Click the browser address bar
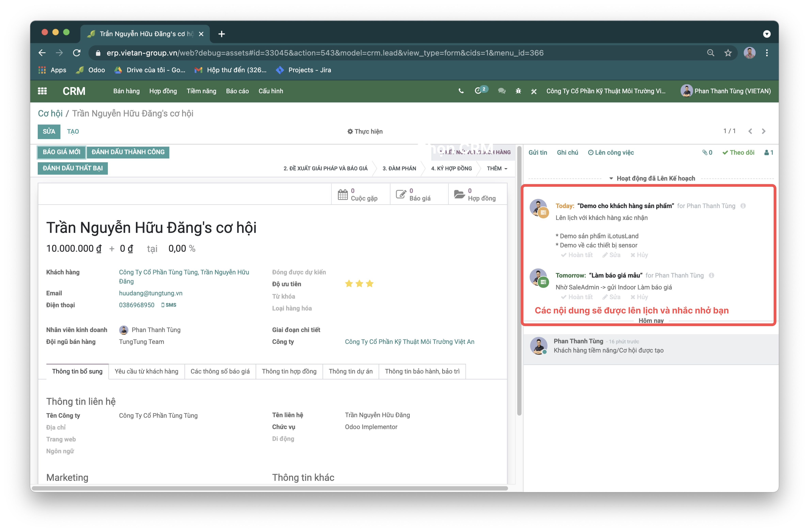This screenshot has height=532, width=809. [325, 53]
